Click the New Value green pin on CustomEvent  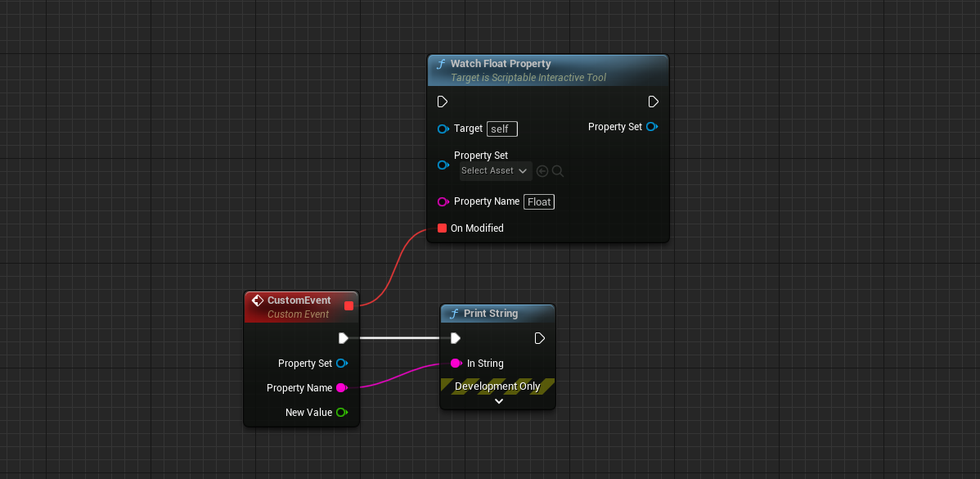point(344,412)
